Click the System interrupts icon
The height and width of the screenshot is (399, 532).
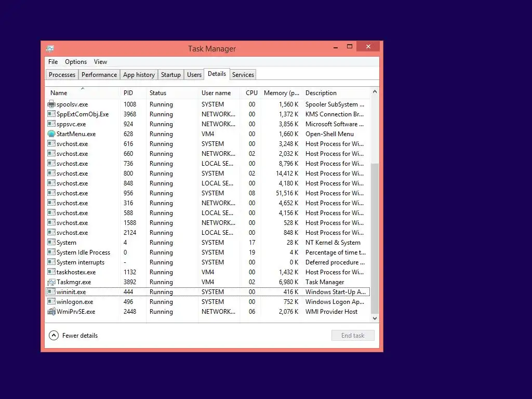[51, 262]
